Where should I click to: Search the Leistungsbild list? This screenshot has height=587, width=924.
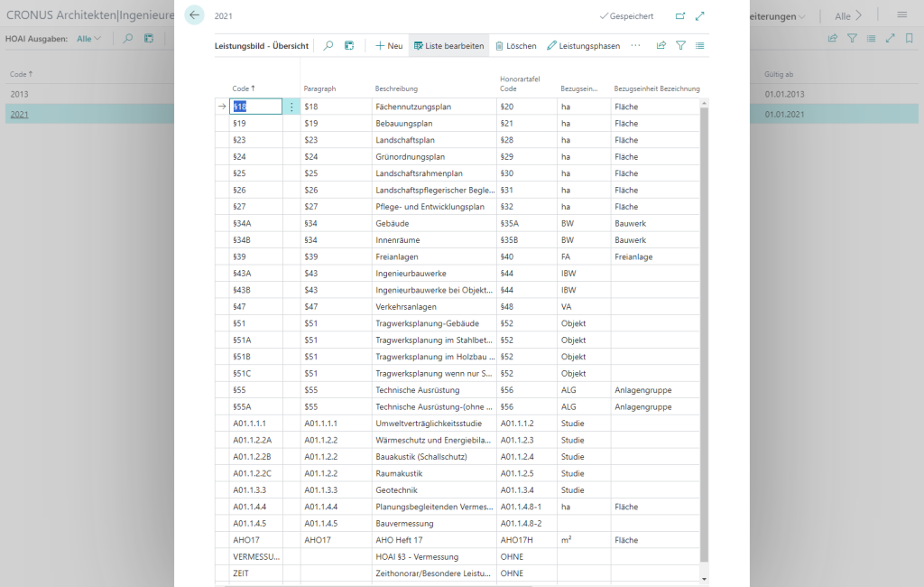(328, 45)
